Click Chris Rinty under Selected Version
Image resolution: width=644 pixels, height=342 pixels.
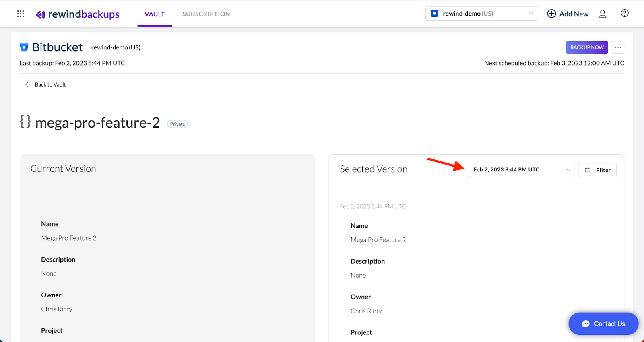(x=366, y=311)
